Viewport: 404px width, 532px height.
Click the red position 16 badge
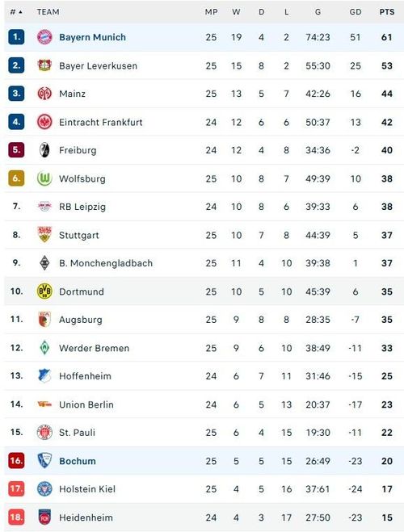[x=16, y=461]
